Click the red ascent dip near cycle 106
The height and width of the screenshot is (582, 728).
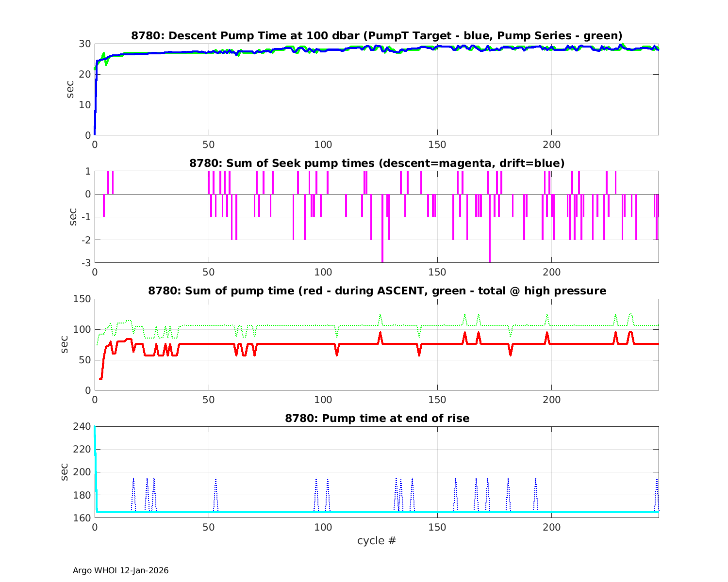coord(337,353)
